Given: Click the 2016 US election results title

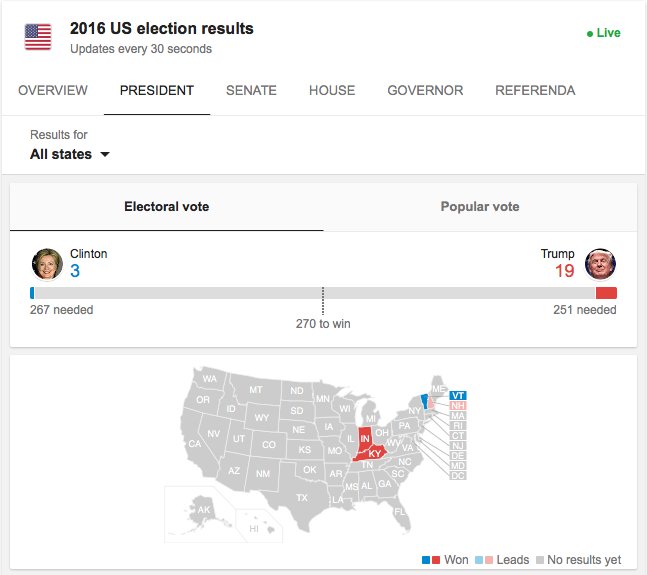Looking at the screenshot, I should (161, 28).
